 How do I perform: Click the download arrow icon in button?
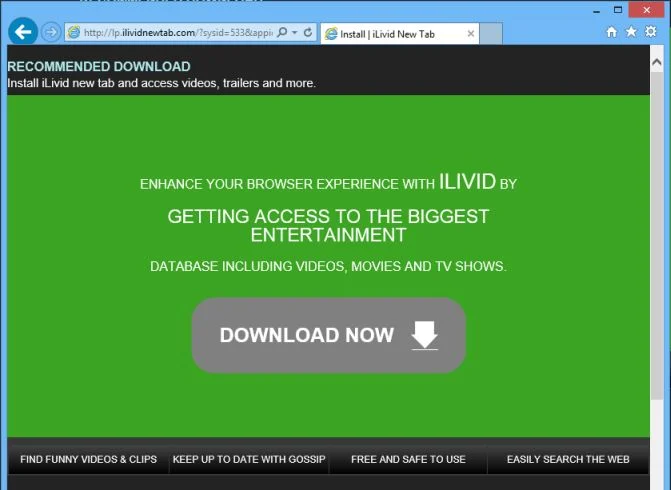point(425,335)
